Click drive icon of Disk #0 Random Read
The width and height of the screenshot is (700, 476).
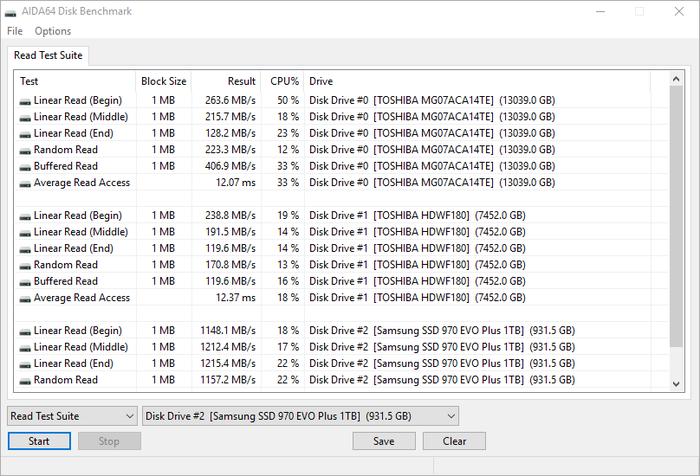(x=25, y=151)
